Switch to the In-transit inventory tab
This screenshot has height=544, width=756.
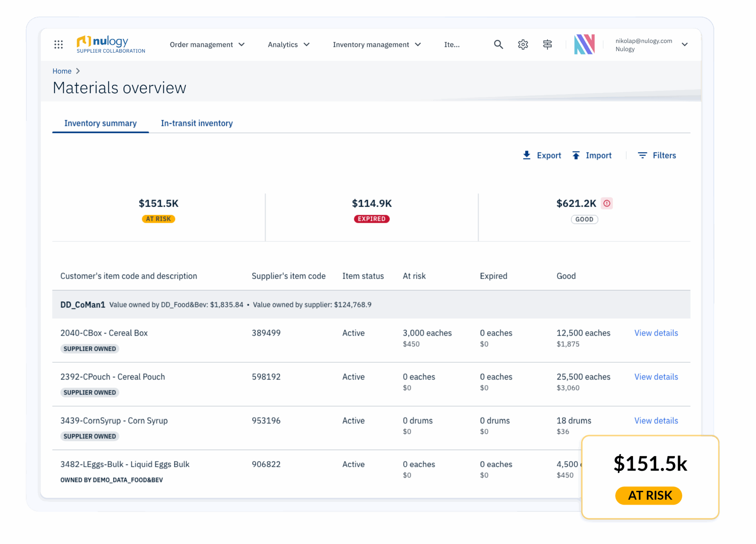[197, 123]
